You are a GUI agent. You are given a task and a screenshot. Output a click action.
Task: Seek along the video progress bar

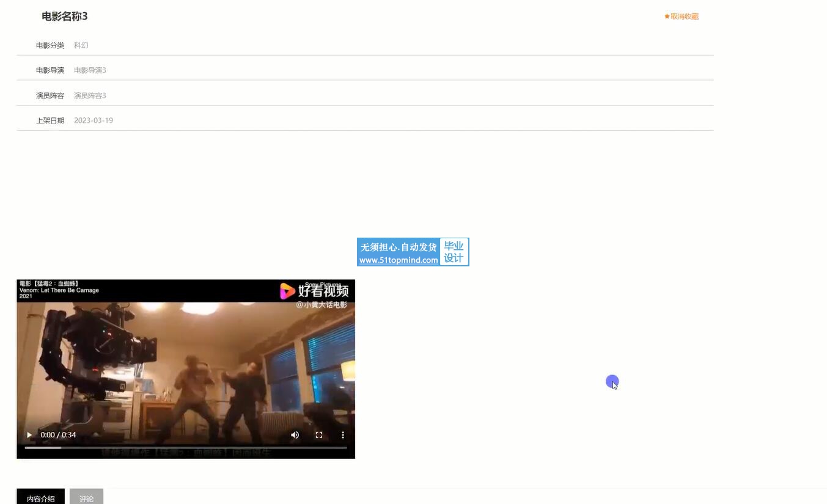click(186, 448)
